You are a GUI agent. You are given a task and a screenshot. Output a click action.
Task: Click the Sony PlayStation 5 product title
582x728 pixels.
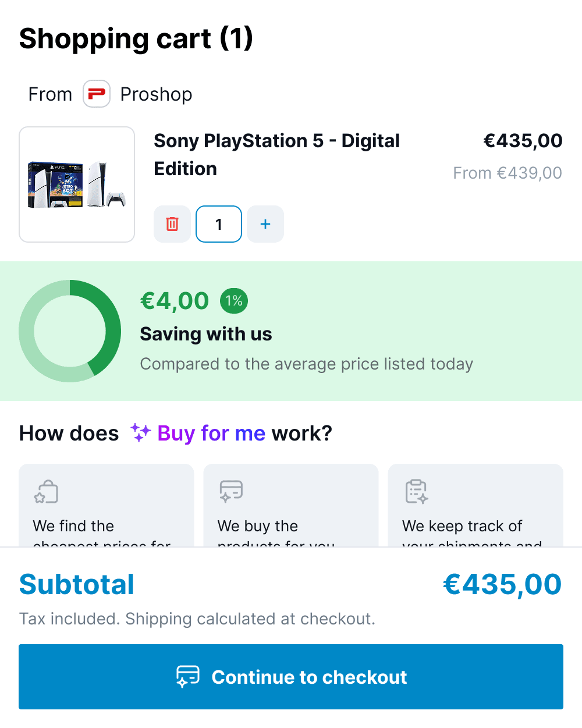(276, 155)
